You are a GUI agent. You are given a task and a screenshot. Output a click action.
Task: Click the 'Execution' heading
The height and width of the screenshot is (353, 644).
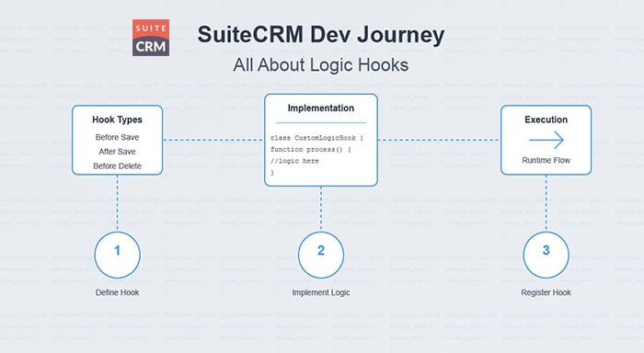546,120
